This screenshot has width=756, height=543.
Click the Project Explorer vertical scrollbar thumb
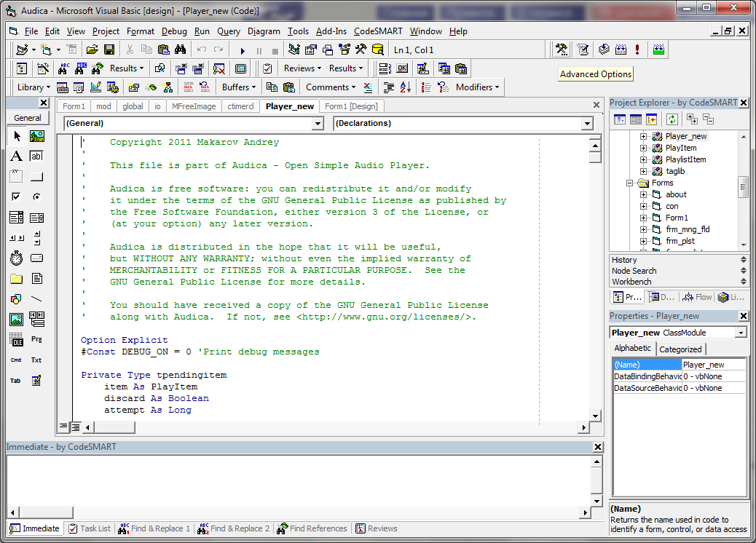tap(743, 188)
